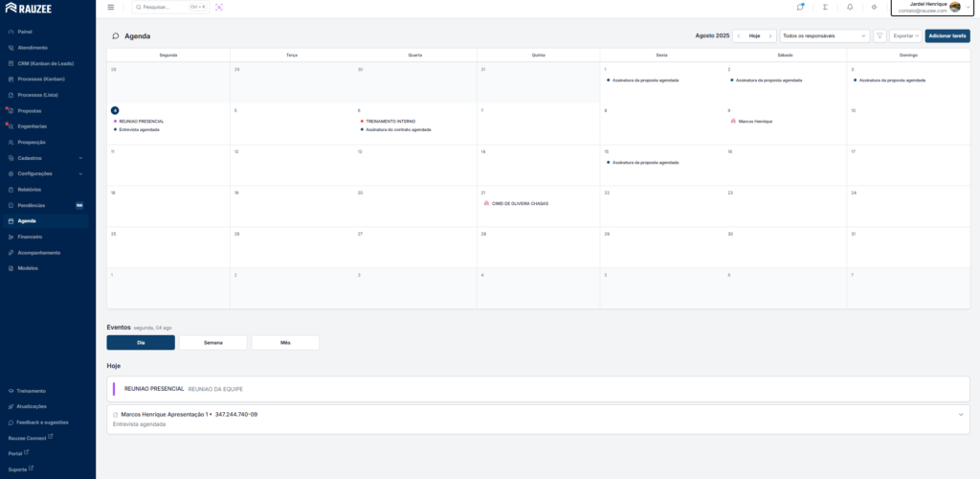Image resolution: width=980 pixels, height=479 pixels.
Task: Open the Exportar dropdown
Action: pos(905,35)
